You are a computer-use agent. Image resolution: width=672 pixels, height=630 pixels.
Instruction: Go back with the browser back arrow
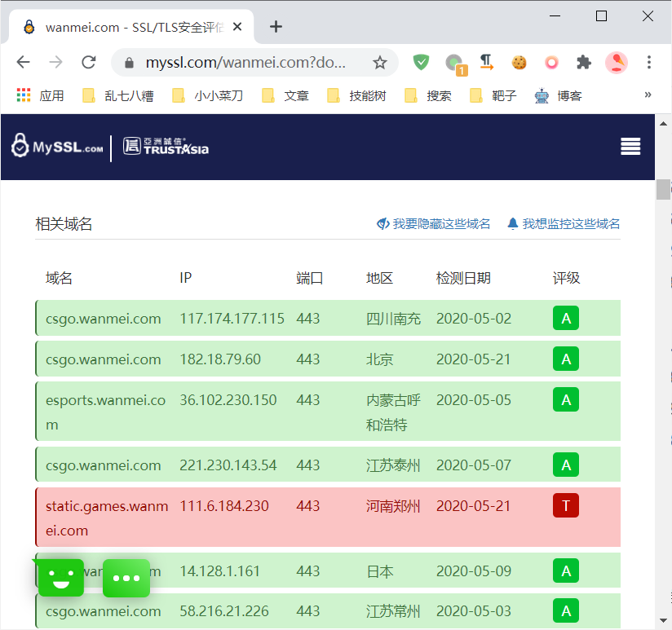point(23,63)
